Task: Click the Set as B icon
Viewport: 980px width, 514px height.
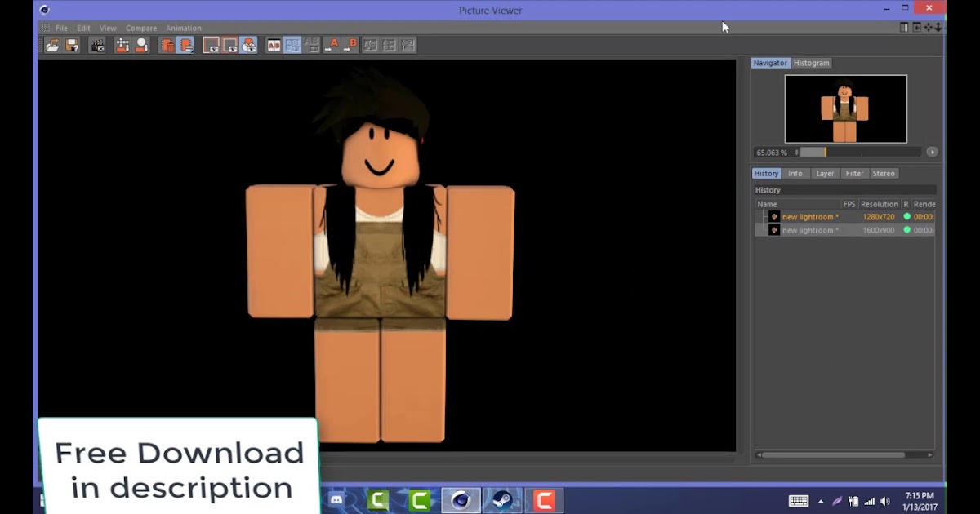Action: pos(350,46)
